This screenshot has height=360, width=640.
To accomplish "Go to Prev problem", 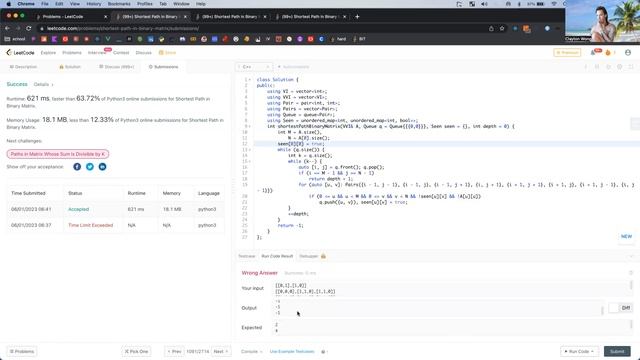I will click(174, 351).
